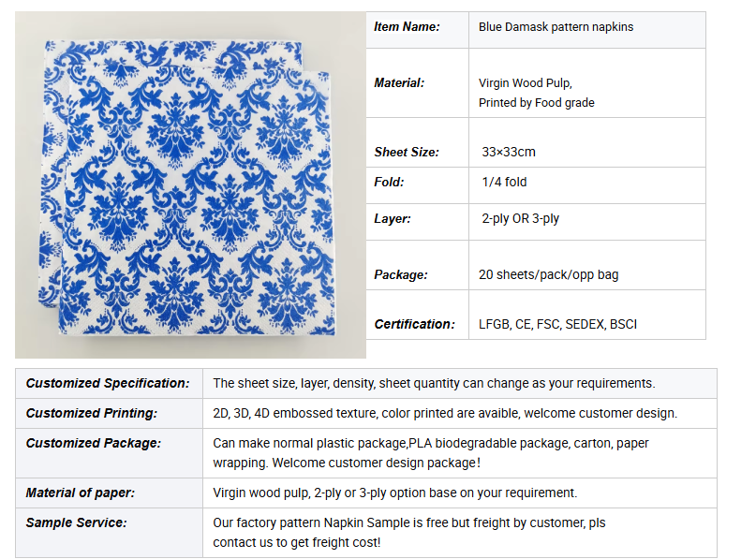This screenshot has width=756, height=559.
Task: Click the 'Material of paper:' row header
Action: point(109,493)
